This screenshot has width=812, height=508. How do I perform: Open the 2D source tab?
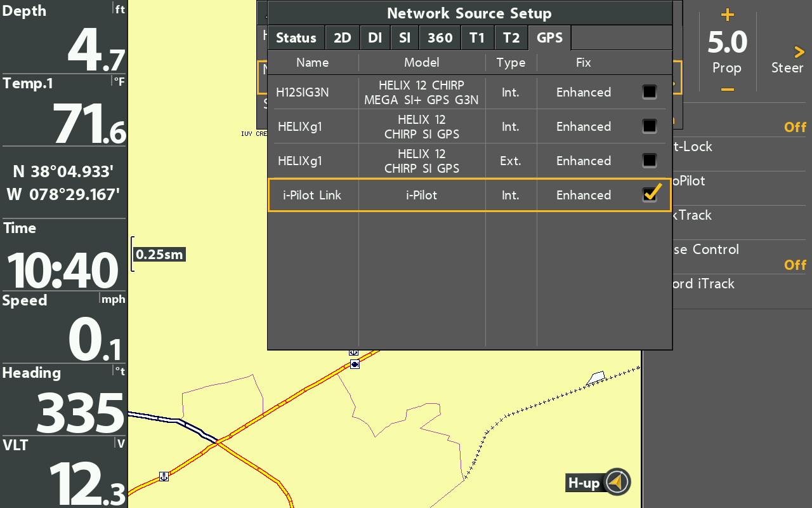tap(343, 38)
